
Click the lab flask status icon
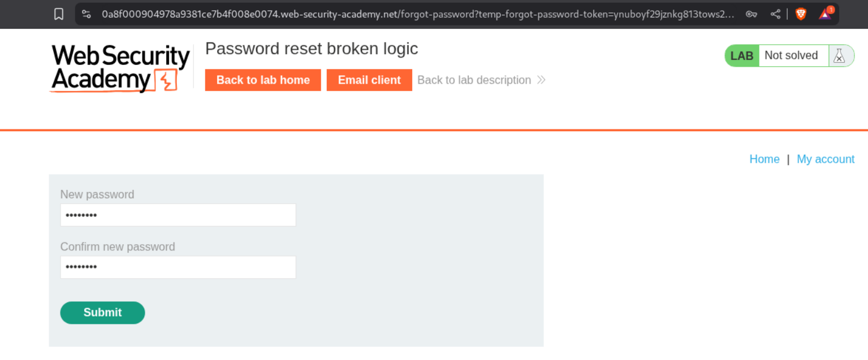[839, 55]
